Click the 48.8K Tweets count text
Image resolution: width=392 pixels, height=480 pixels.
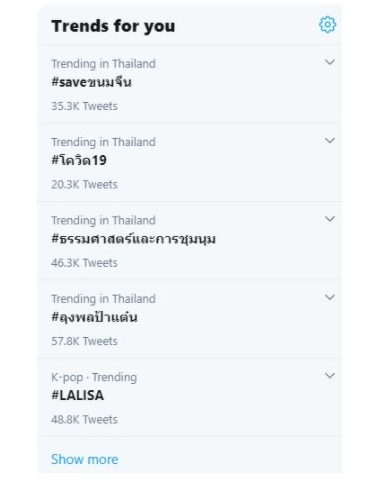(84, 419)
